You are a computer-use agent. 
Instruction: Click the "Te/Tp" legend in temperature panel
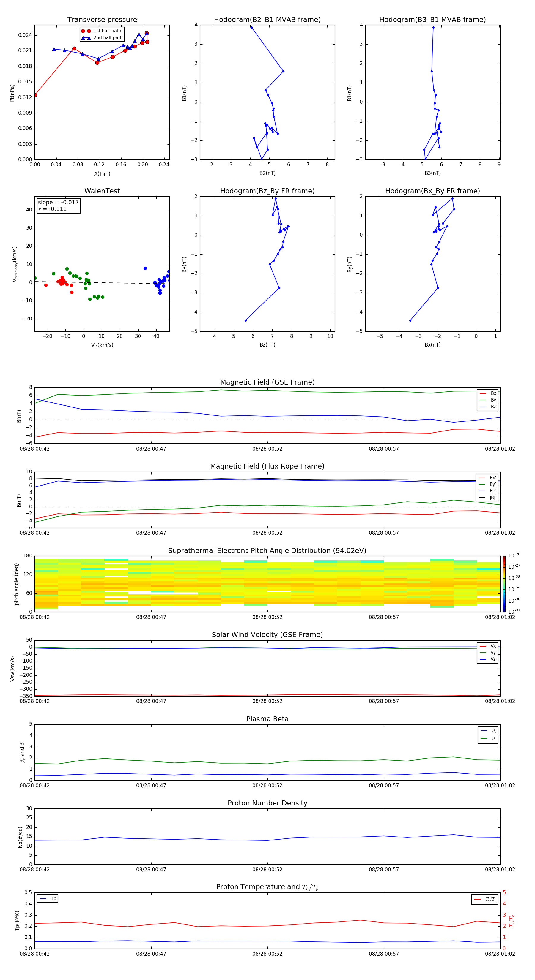(x=485, y=899)
